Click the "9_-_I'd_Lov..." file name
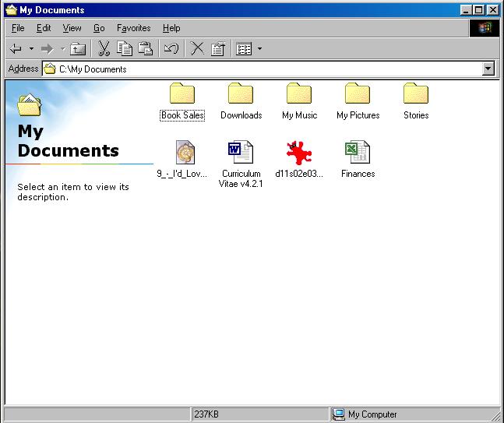This screenshot has width=504, height=423. [182, 174]
